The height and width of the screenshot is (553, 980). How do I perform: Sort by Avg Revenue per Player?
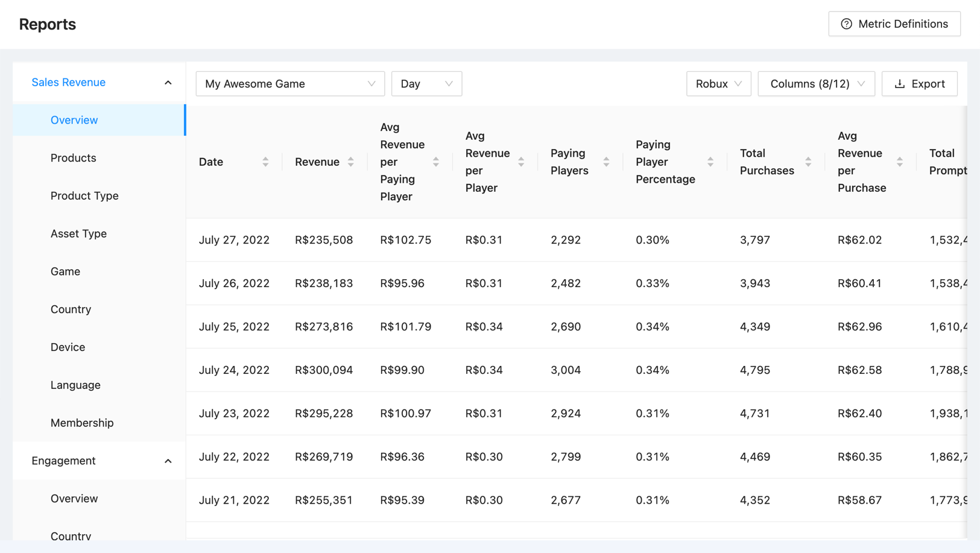coord(522,162)
